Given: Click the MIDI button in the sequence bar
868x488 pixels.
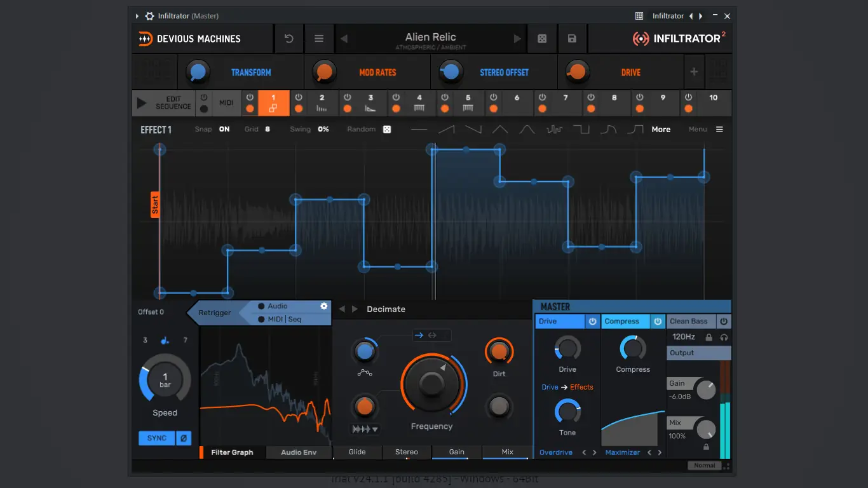Looking at the screenshot, I should click(x=226, y=103).
